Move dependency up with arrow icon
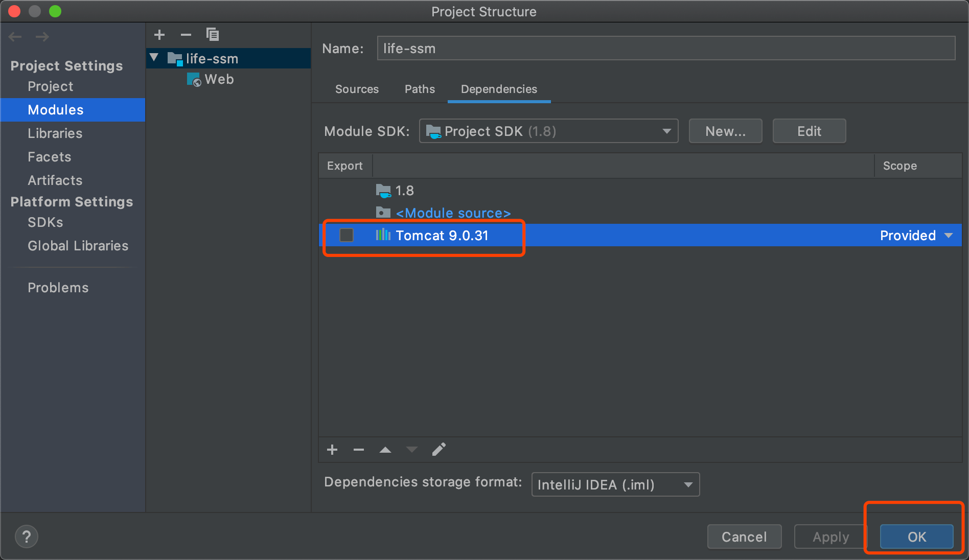 [385, 450]
